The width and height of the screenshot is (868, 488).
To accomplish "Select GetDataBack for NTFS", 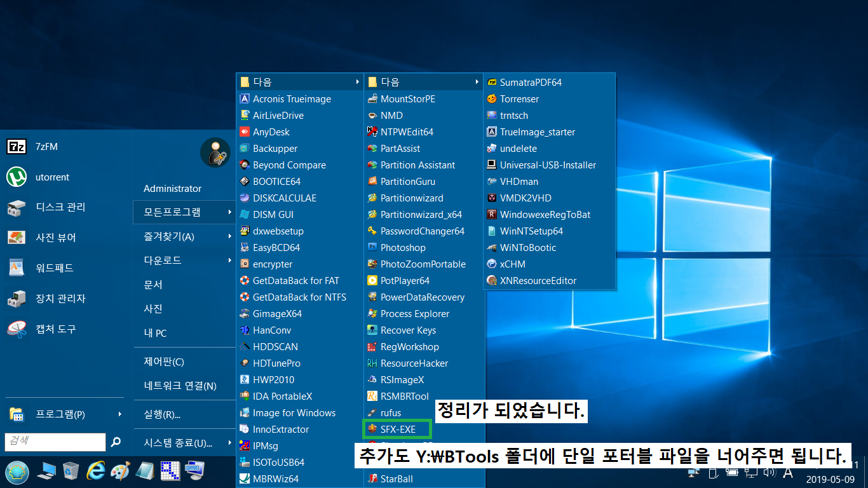I will (299, 297).
